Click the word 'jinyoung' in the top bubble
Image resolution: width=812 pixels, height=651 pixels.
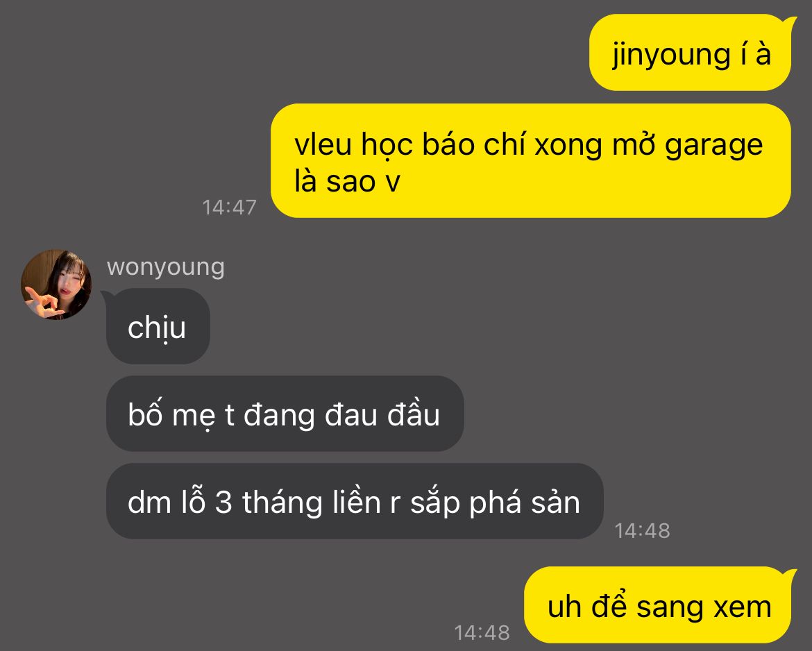(x=671, y=56)
